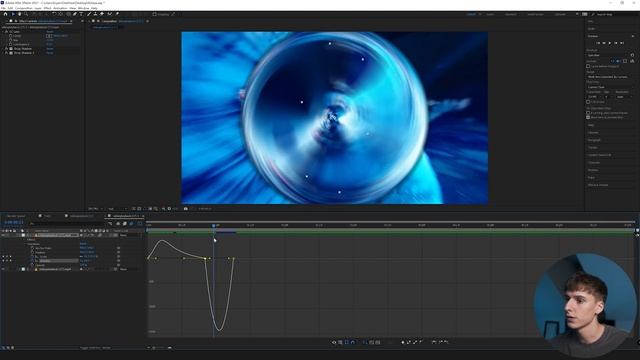640x360 pixels.
Task: Select the Roto Brush tool
Action: (x=109, y=14)
